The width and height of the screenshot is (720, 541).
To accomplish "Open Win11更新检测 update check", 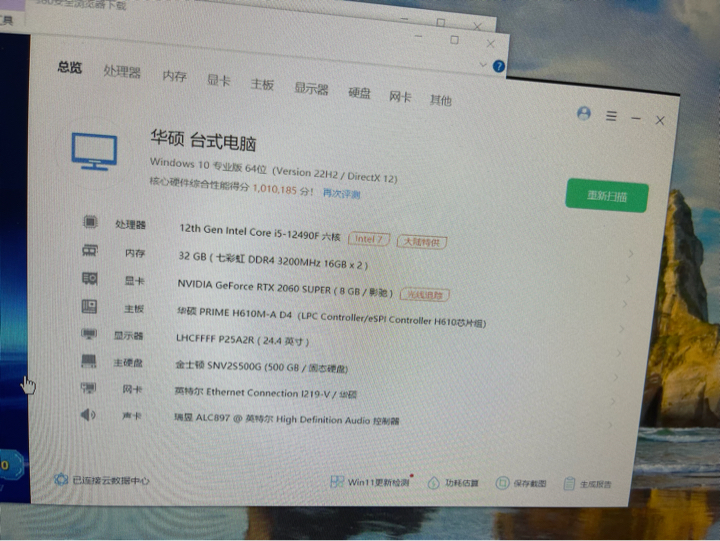I will [370, 482].
